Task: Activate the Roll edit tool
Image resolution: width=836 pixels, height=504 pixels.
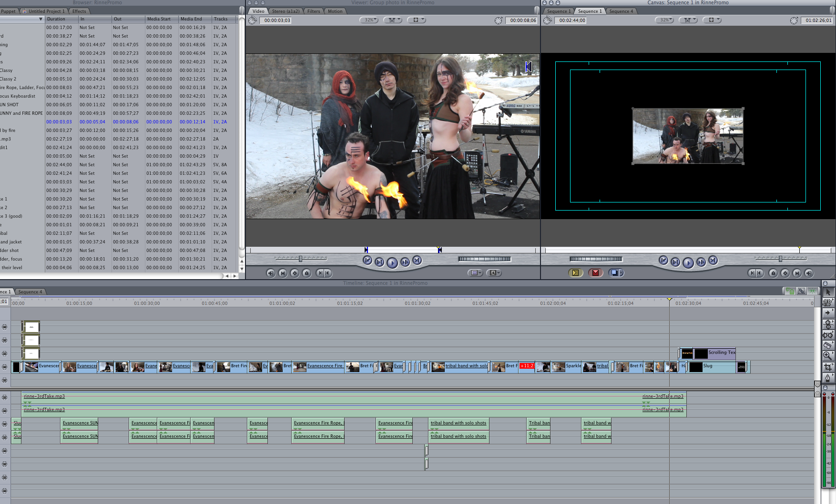Action: [828, 324]
